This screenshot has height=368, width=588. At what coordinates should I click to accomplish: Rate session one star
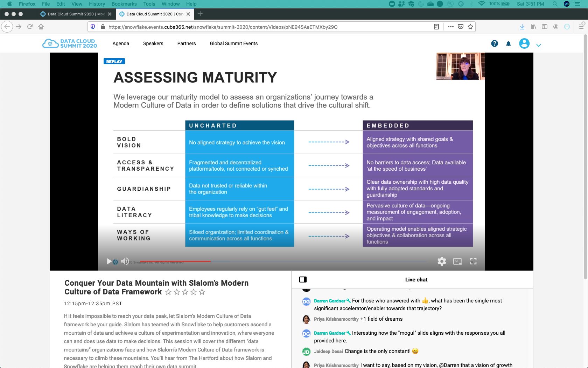pos(168,292)
